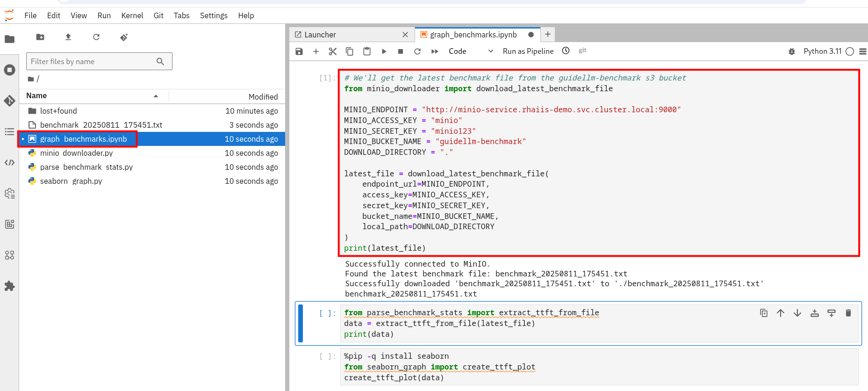Switch to the Launcher tab
This screenshot has width=868, height=391.
(320, 35)
